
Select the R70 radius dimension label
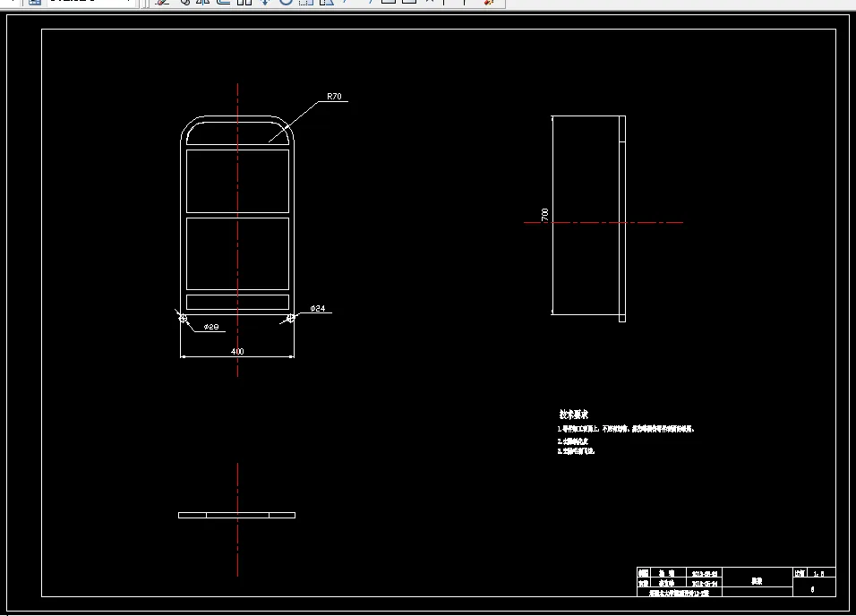[334, 96]
